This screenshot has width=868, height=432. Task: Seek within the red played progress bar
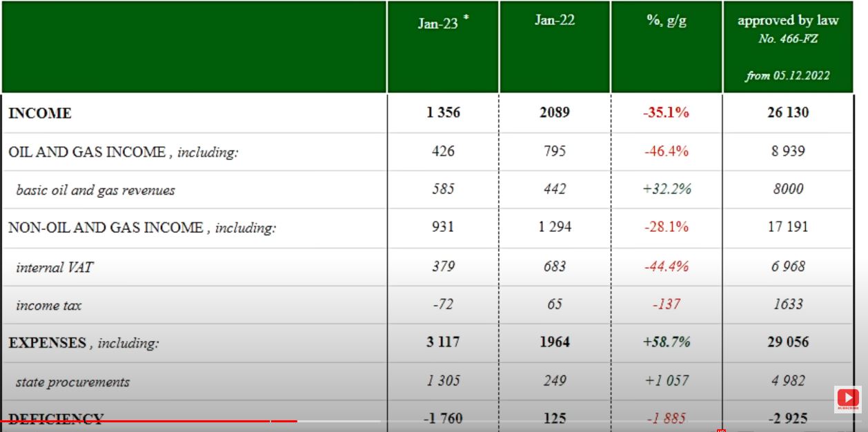[138, 421]
